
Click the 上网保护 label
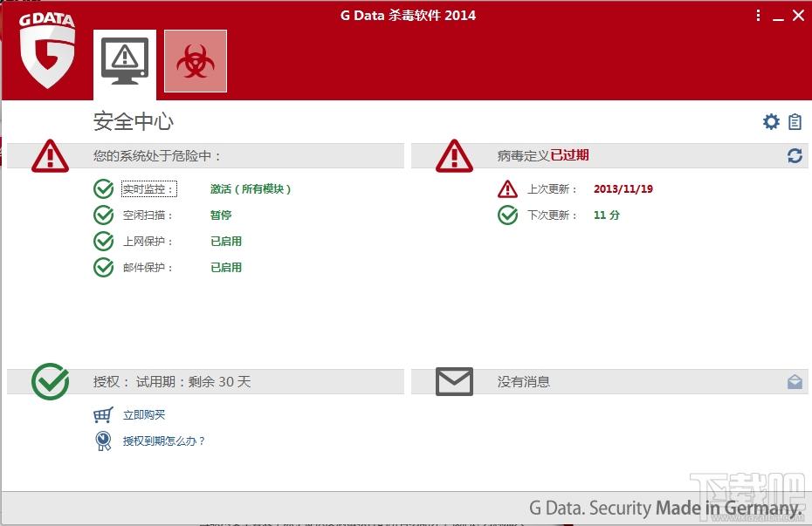click(x=148, y=242)
